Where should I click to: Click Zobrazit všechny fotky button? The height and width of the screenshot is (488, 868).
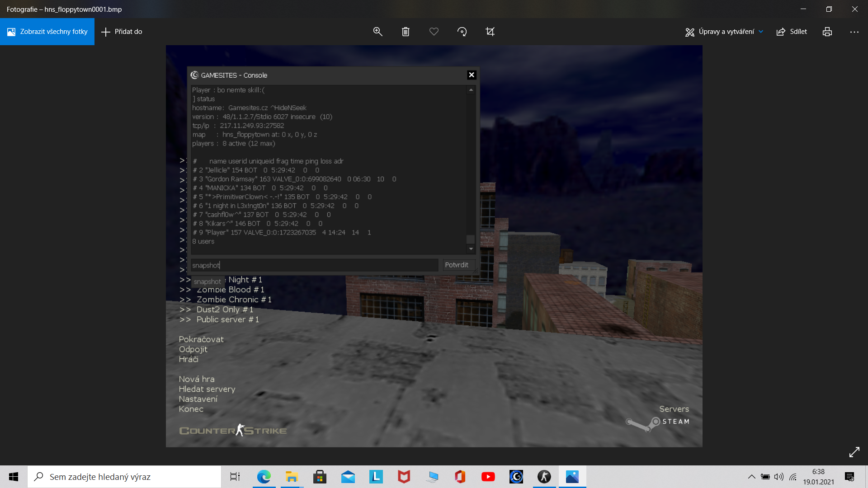tap(47, 32)
